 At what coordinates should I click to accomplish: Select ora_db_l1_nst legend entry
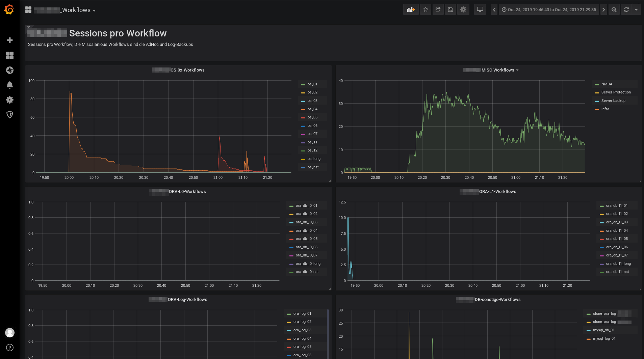pyautogui.click(x=617, y=272)
